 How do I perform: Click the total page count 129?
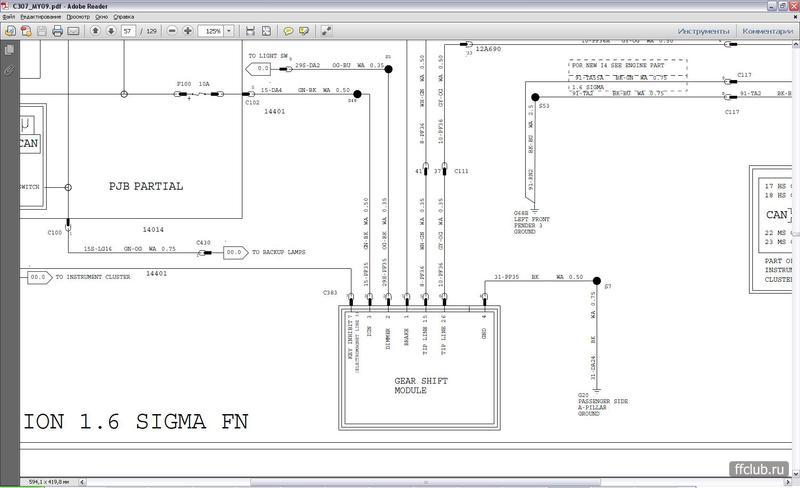pos(152,31)
